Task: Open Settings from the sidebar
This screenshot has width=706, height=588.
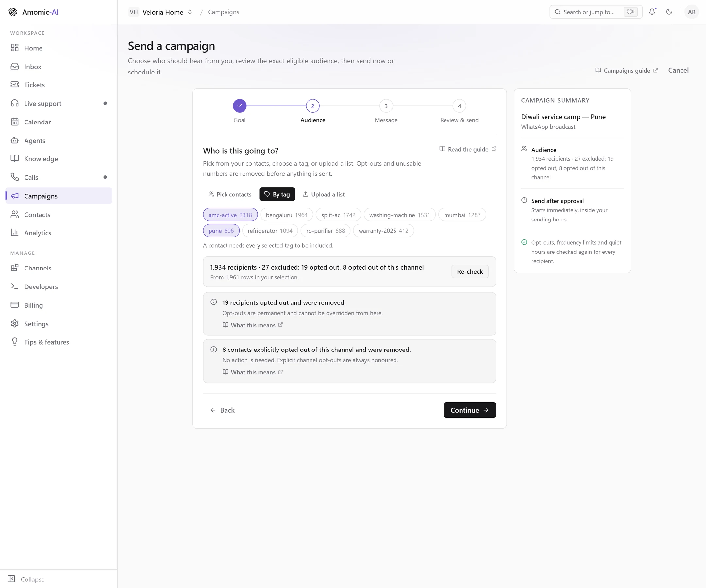Action: 59,324
